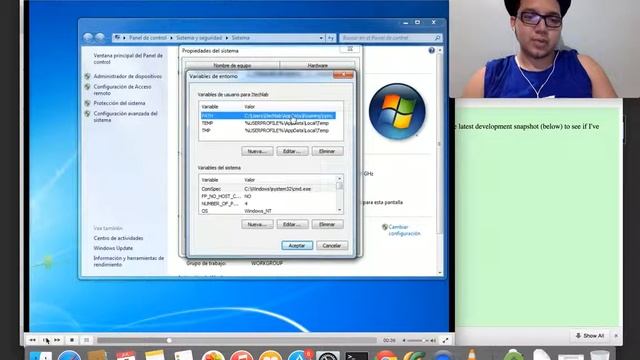640x360 pixels.
Task: Close the Variables de entorno dialog
Action: 343,75
